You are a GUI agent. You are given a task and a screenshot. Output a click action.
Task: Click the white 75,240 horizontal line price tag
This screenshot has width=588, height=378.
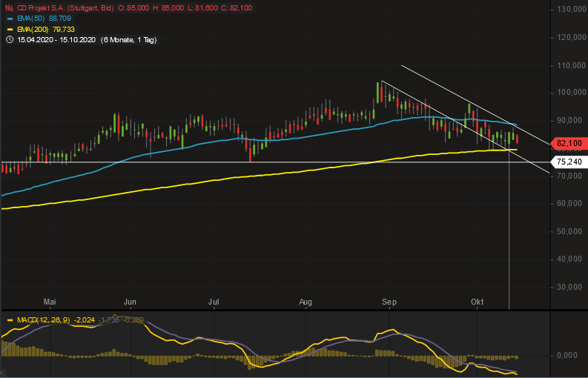pos(569,162)
